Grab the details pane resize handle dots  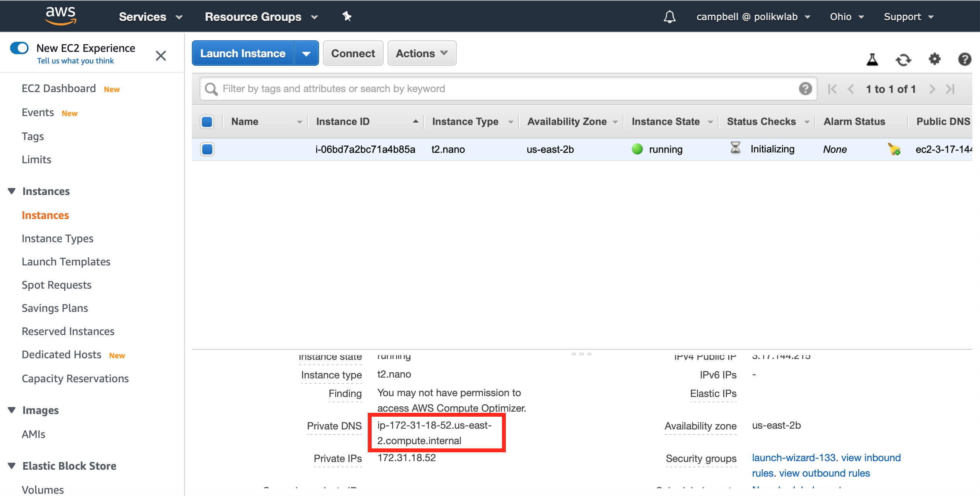click(581, 354)
